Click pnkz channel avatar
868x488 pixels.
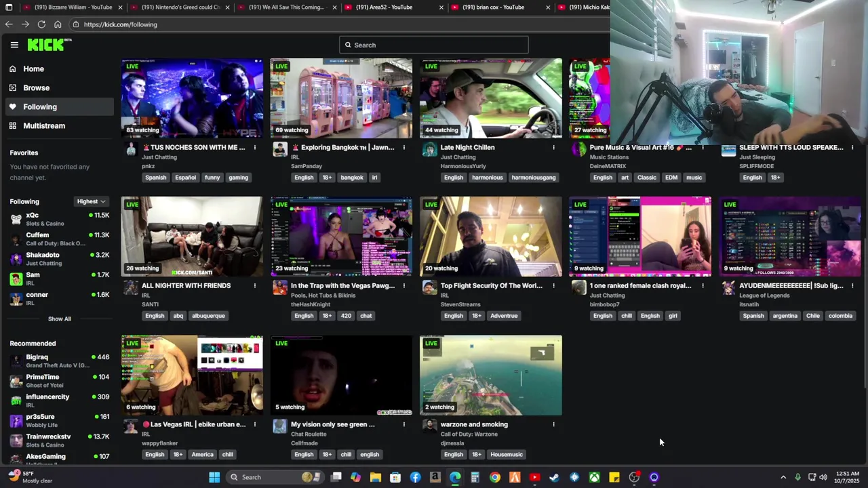tap(131, 150)
